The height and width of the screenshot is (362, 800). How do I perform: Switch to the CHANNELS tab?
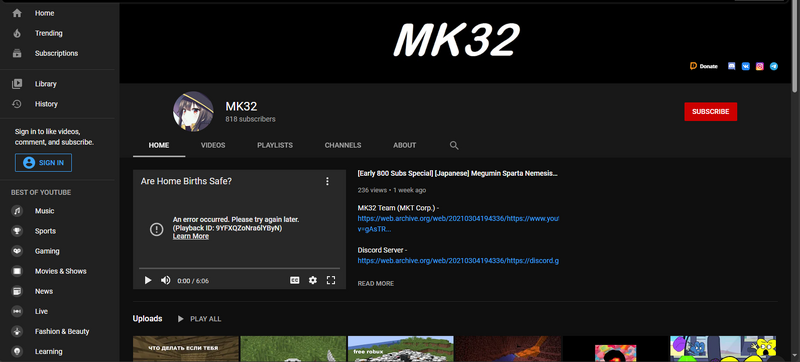point(343,145)
